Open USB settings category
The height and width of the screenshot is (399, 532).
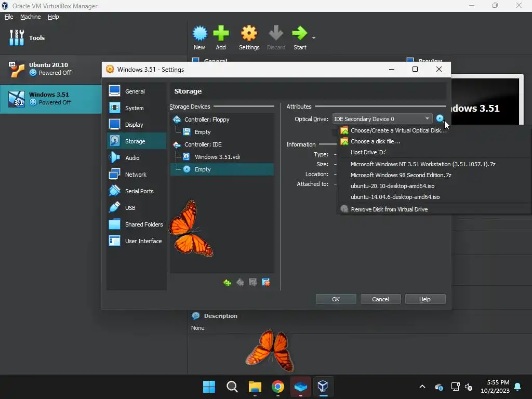[x=137, y=208]
